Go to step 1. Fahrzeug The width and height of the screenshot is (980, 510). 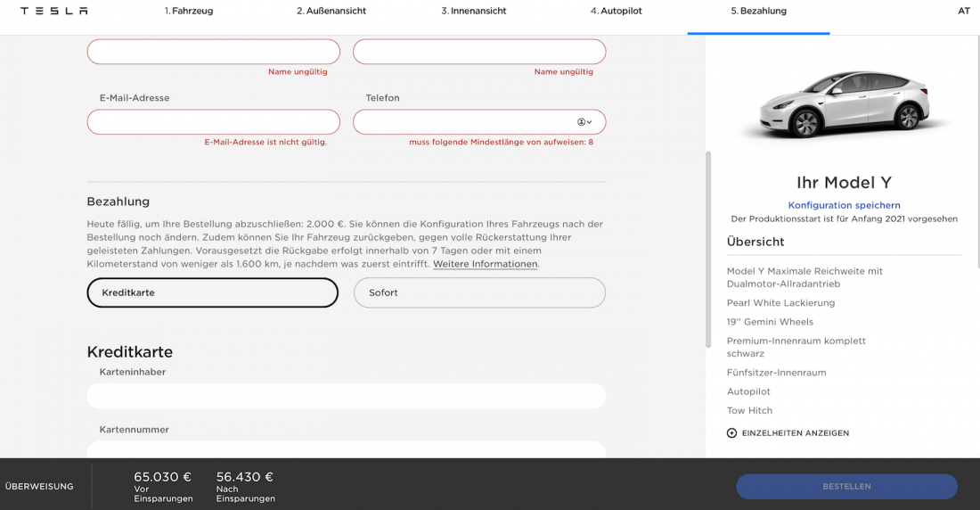pos(189,11)
